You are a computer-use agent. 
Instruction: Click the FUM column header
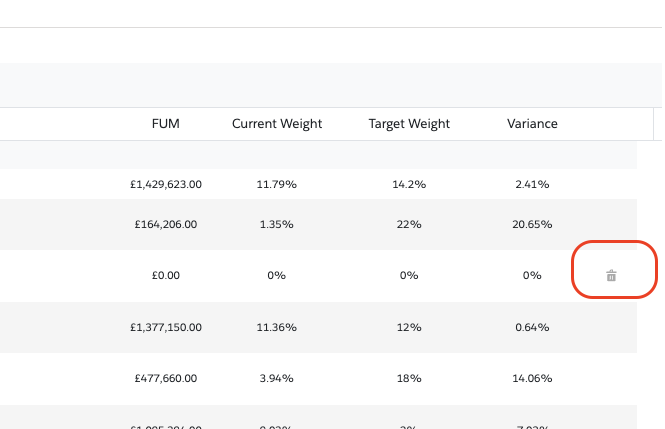[166, 124]
